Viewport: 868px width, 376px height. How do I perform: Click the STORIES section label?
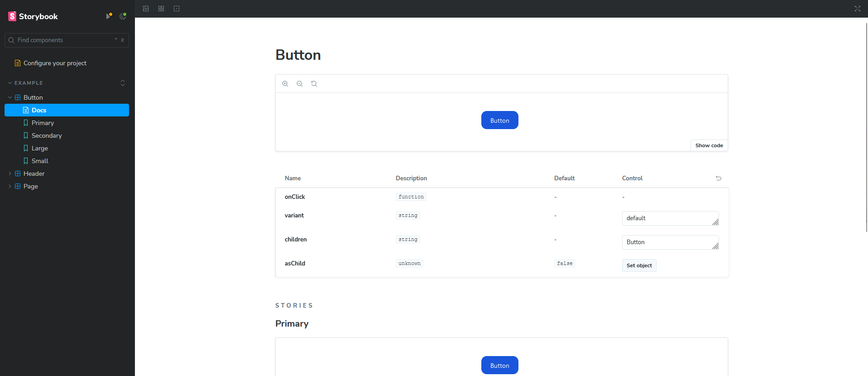coord(294,305)
